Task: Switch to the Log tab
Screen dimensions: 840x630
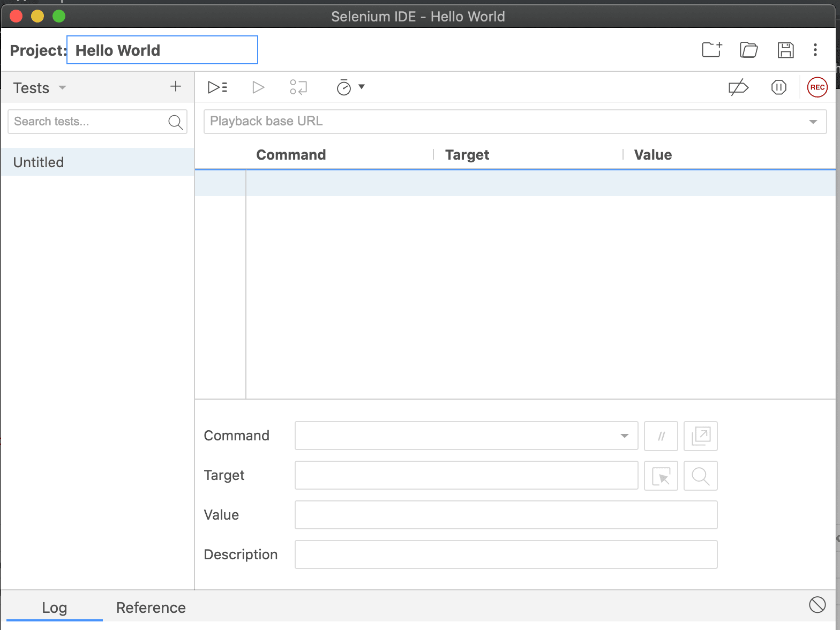Action: pos(55,607)
